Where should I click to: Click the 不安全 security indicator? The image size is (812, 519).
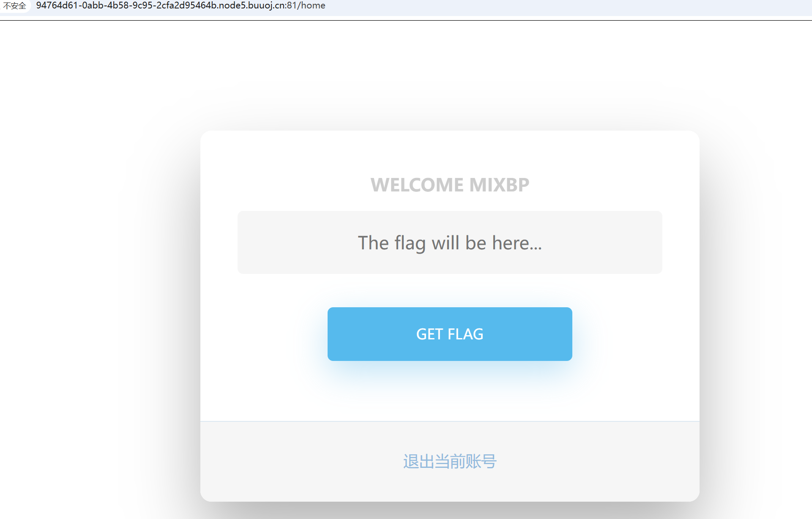(15, 6)
